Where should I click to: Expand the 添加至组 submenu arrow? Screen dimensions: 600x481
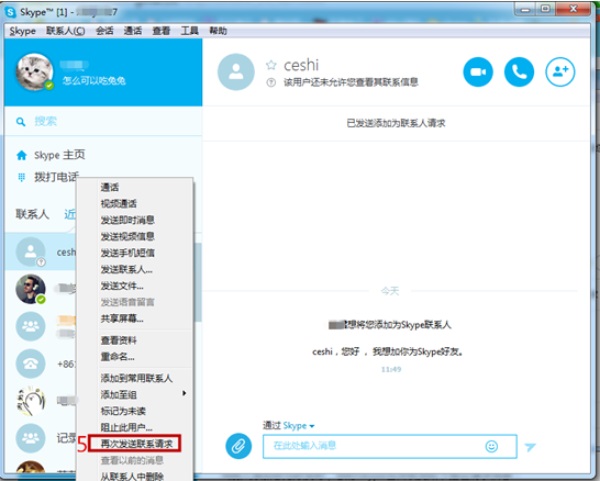point(184,393)
